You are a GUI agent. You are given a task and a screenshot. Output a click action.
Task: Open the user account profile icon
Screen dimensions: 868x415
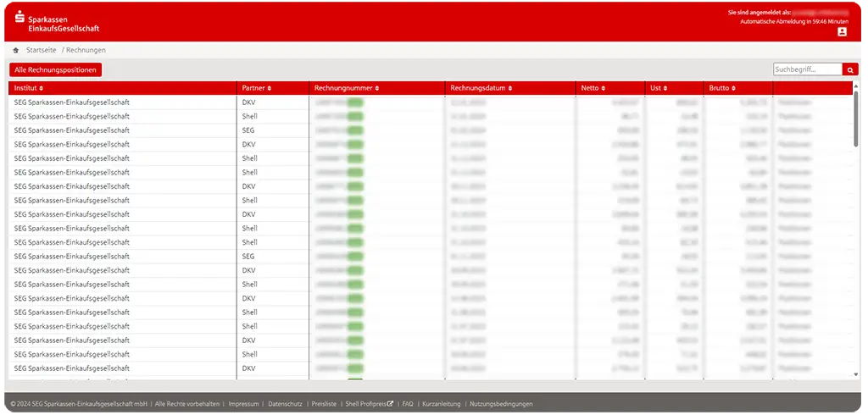pos(842,32)
